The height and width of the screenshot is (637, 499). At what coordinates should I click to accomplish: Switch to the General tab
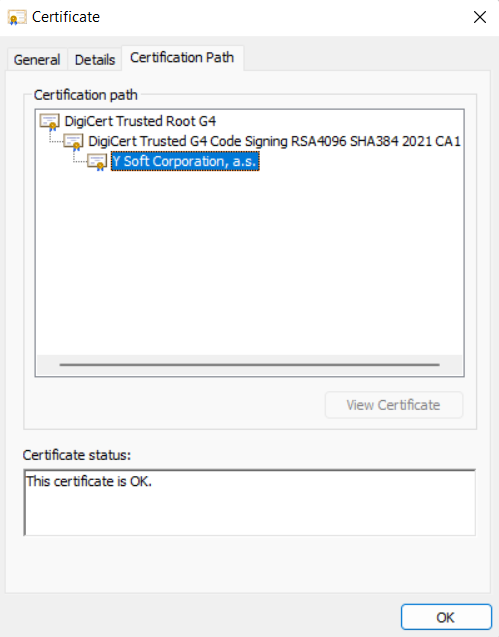tap(37, 60)
